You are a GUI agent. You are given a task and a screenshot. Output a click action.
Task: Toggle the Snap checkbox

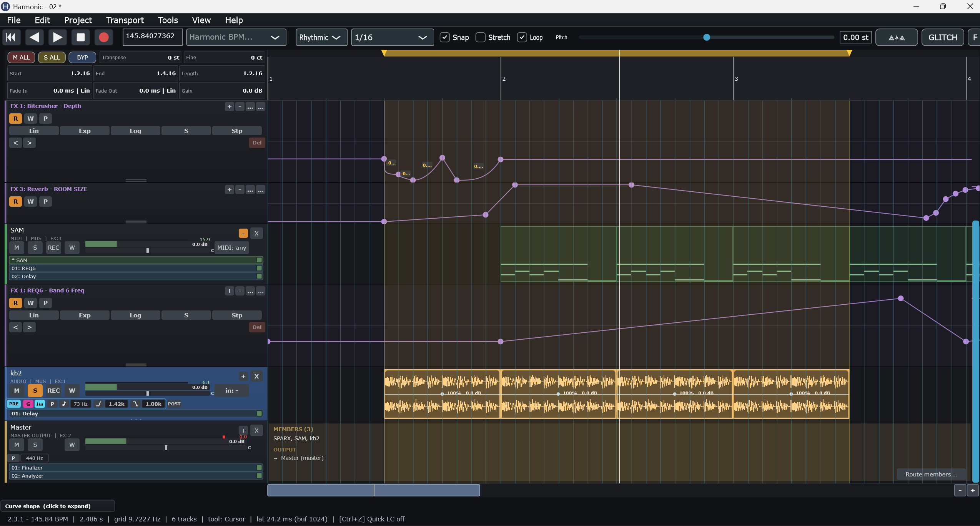(x=444, y=37)
